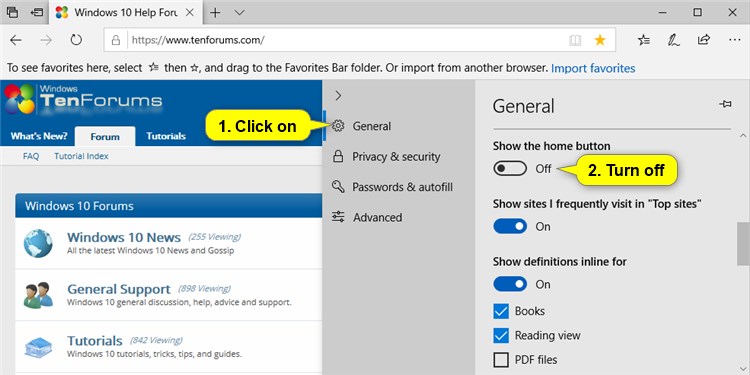Refresh the page
Image resolution: width=750 pixels, height=375 pixels.
point(76,40)
